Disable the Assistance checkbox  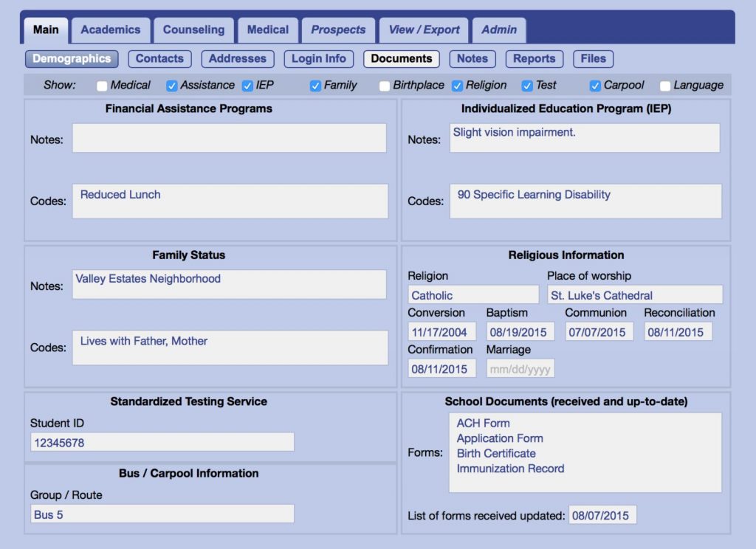(x=172, y=85)
